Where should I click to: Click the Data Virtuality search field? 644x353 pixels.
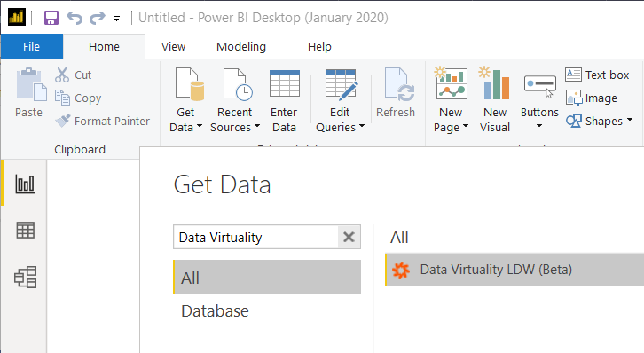point(255,237)
